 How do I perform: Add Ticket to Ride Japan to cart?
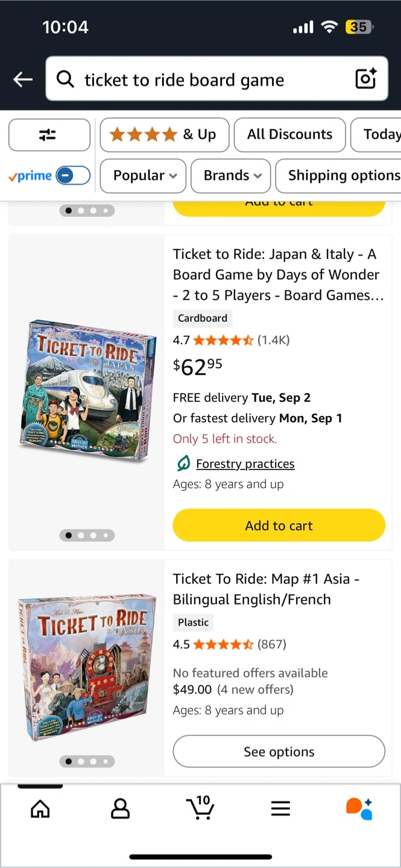coord(279,525)
